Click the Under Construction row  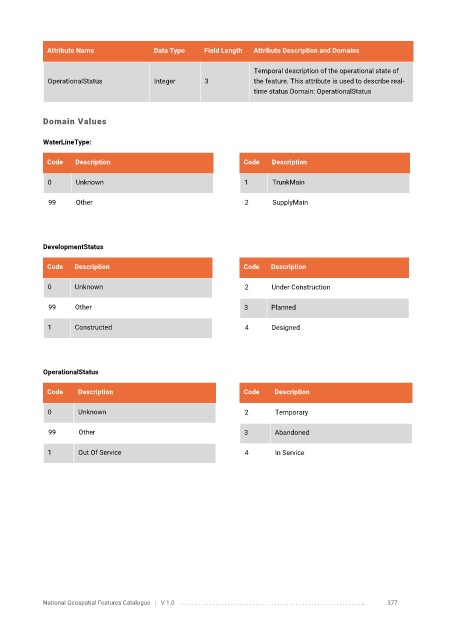324,287
